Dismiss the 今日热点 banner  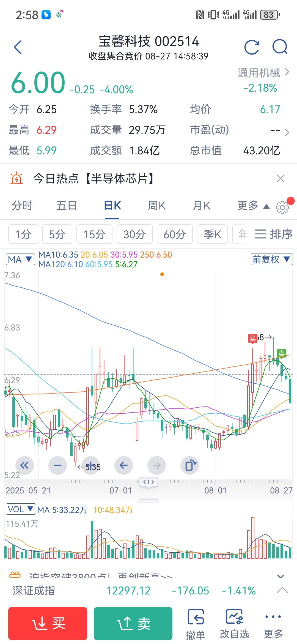[280, 179]
